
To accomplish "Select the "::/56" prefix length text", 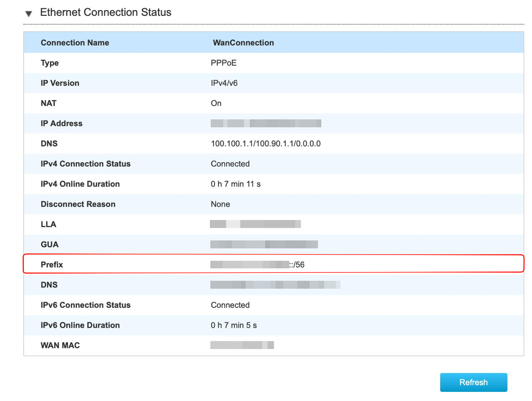I will click(297, 265).
